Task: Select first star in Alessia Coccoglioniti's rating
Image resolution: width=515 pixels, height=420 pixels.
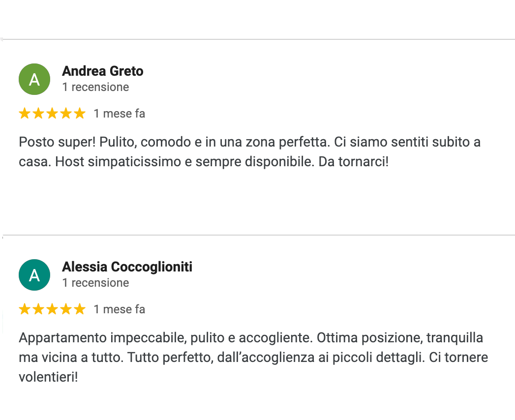Action: tap(24, 309)
